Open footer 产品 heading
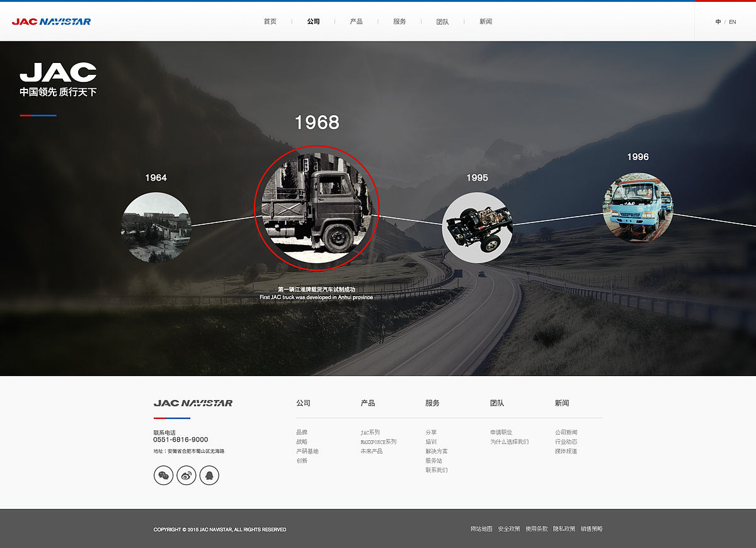Screen dimensions: 756x548 pos(368,403)
